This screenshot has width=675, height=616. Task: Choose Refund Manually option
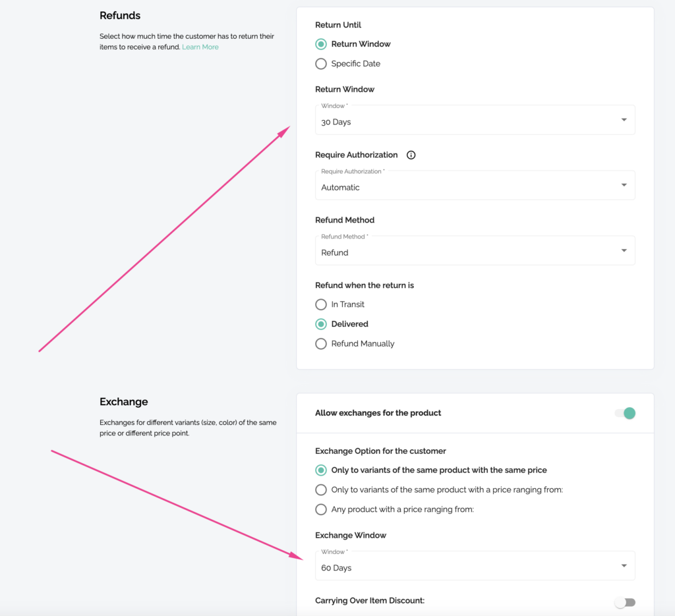[x=321, y=344]
